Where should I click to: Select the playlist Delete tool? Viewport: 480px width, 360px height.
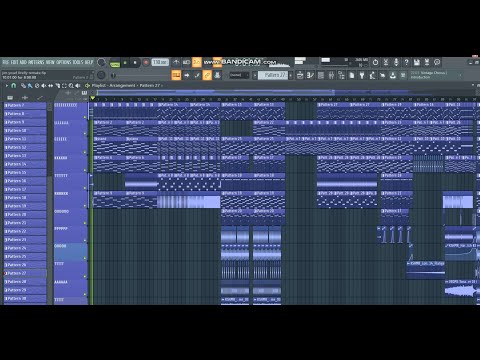pos(37,86)
